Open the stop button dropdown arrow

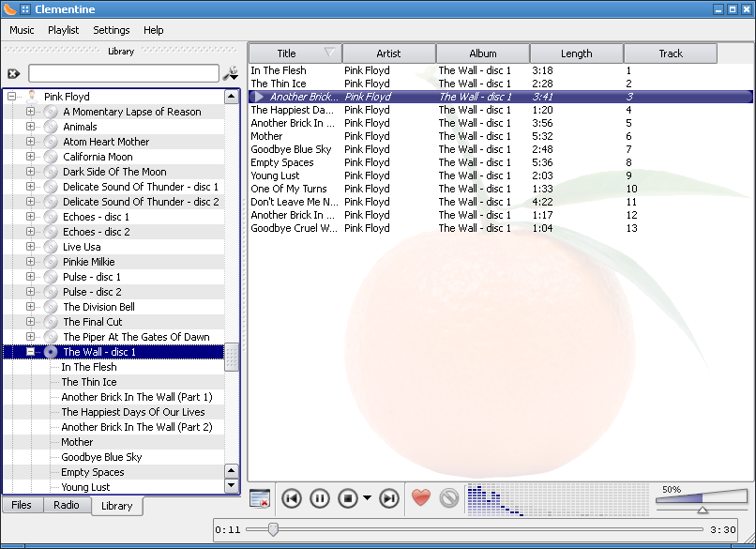[367, 498]
